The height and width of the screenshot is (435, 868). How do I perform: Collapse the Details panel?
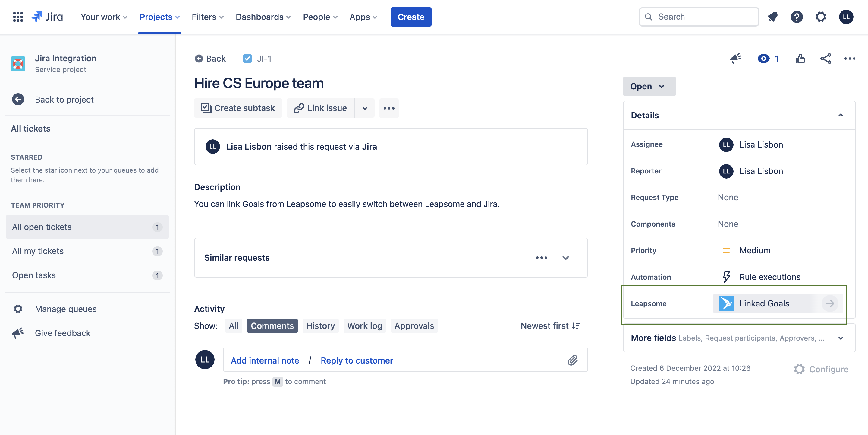tap(841, 115)
